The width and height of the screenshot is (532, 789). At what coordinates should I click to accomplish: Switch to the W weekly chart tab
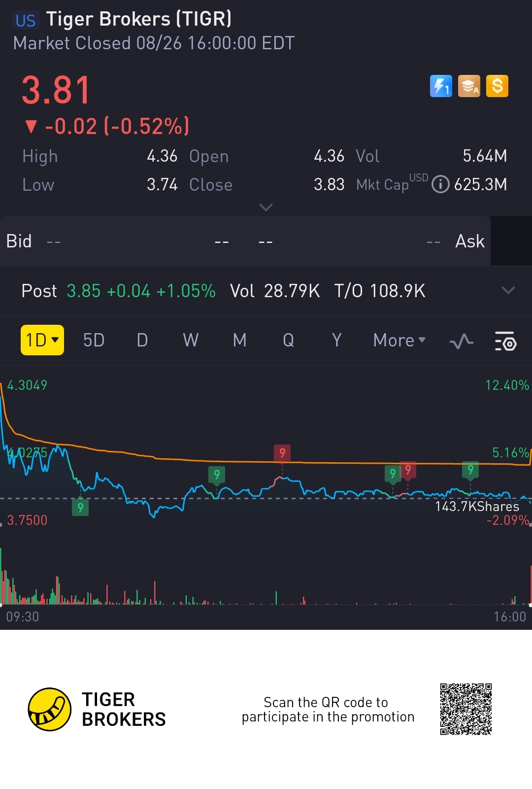coord(191,340)
